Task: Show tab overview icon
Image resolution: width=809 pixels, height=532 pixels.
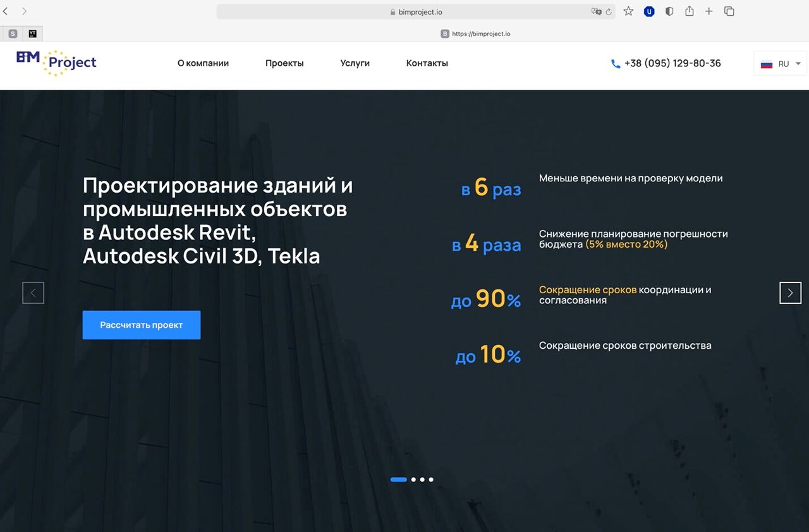Action: click(x=729, y=11)
